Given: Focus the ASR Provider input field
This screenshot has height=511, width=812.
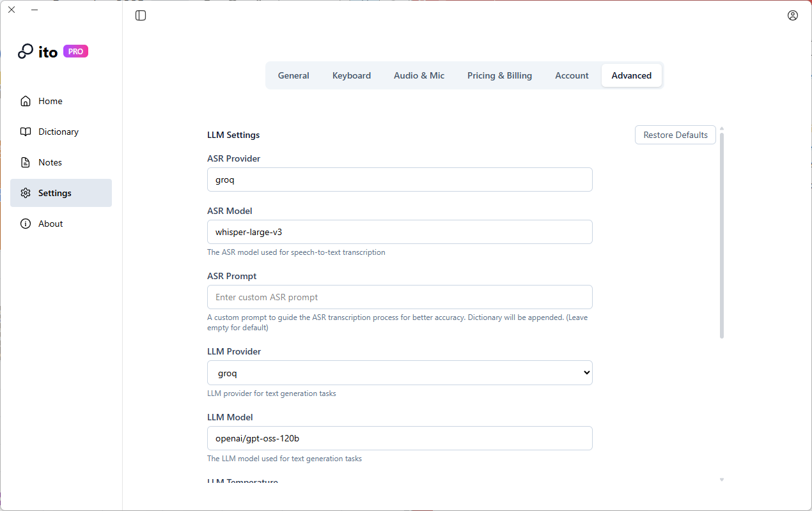Looking at the screenshot, I should [400, 179].
